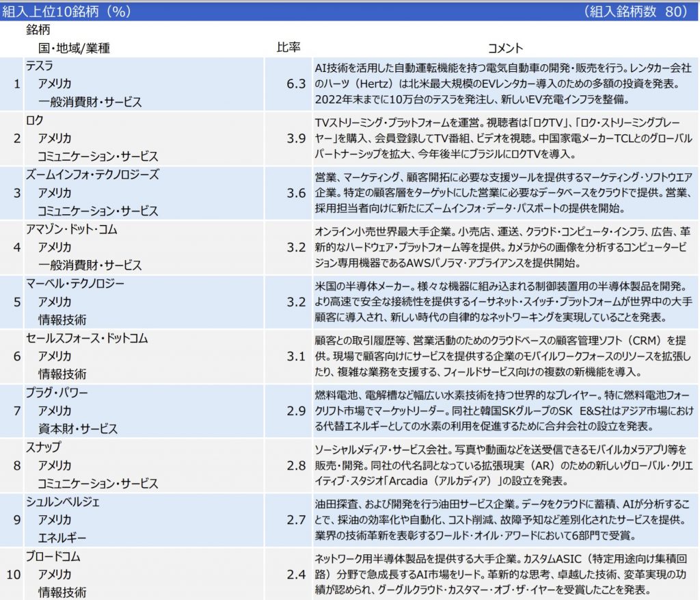700x600 pixels.
Task: Click the stock name テスラ
Action: 40,66
